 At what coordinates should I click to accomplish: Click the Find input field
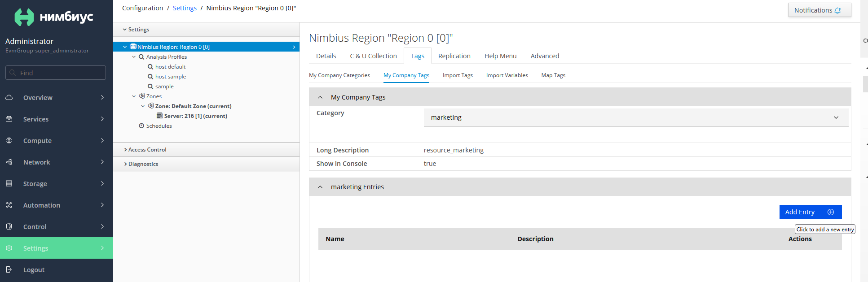pyautogui.click(x=56, y=73)
